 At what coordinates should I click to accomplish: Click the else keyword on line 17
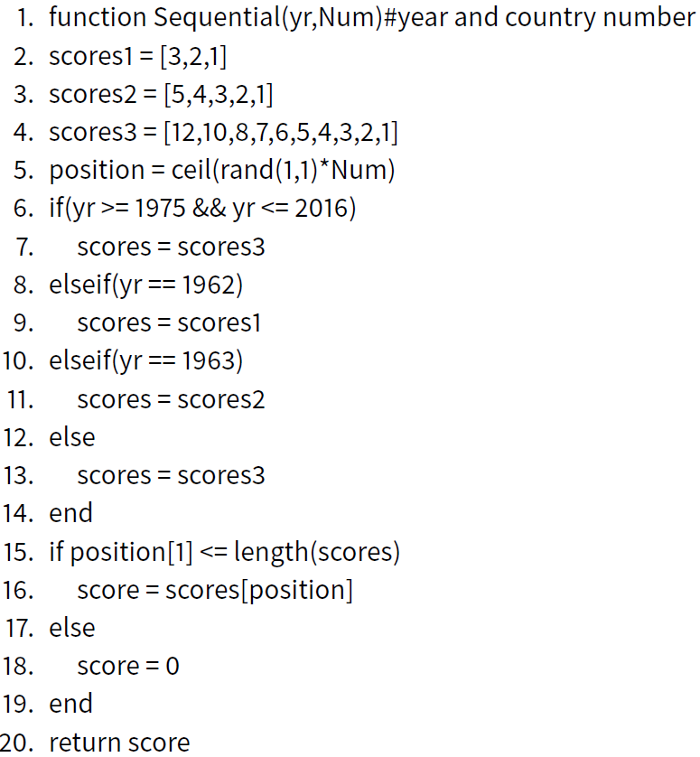[x=72, y=628]
